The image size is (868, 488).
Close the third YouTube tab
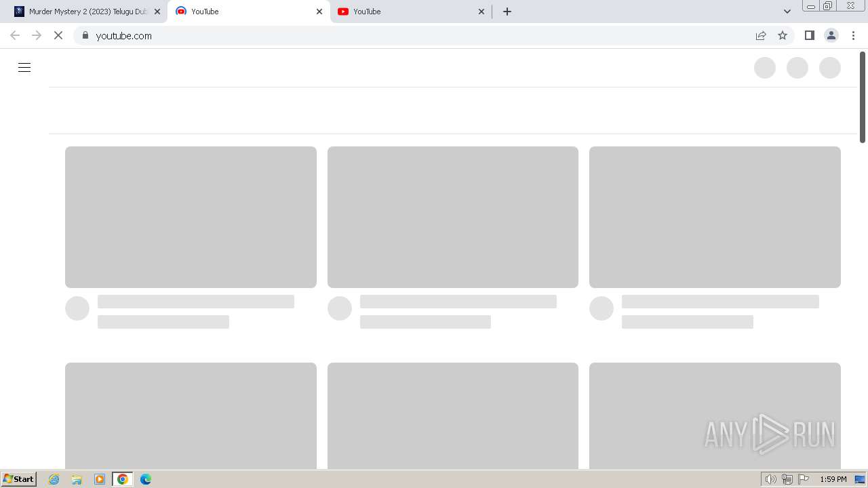(481, 12)
